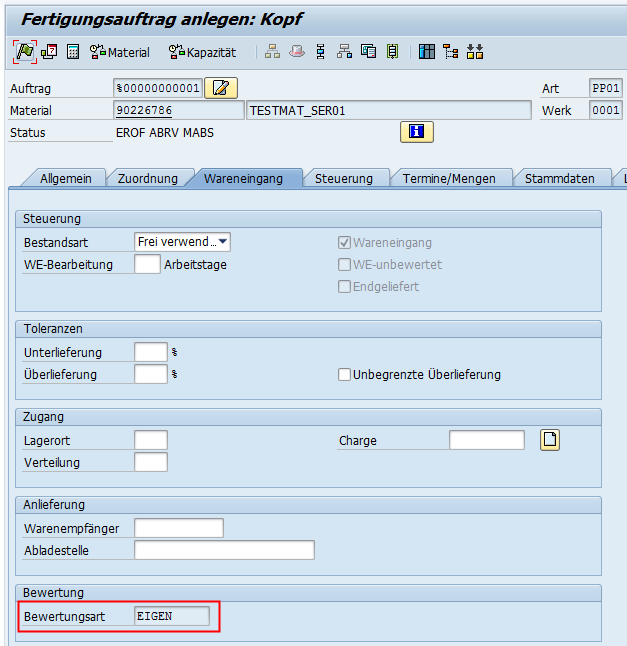Click the last icon in the toolbar
This screenshot has width=627, height=646.
(475, 52)
